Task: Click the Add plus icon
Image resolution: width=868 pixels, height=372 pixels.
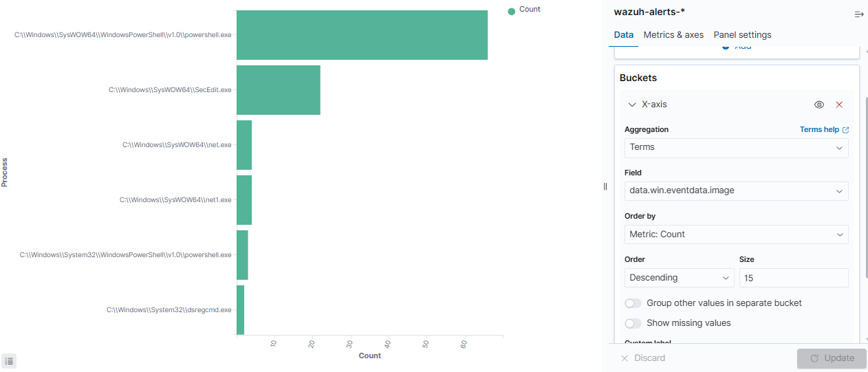Action: click(726, 47)
